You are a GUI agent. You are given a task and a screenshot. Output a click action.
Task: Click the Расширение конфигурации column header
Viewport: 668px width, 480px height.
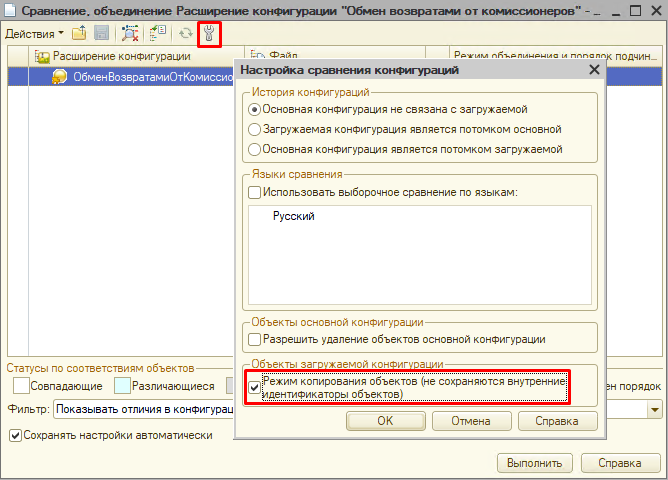tap(136, 56)
